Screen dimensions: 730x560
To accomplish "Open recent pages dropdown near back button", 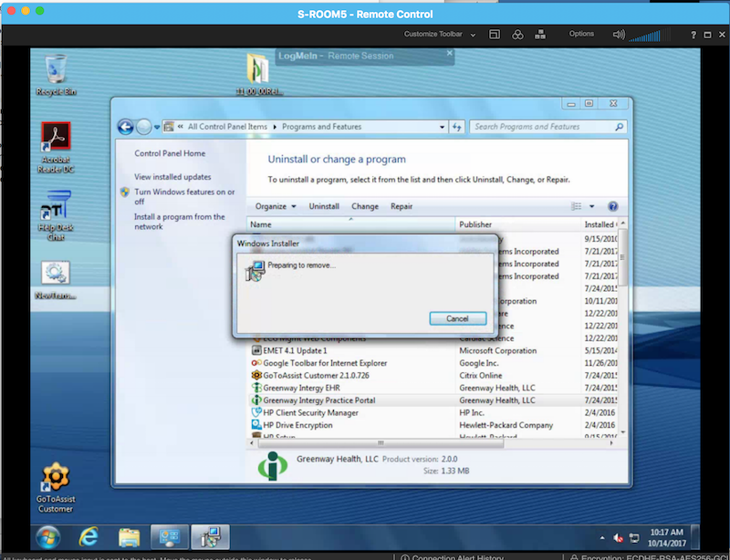I will pos(157,127).
